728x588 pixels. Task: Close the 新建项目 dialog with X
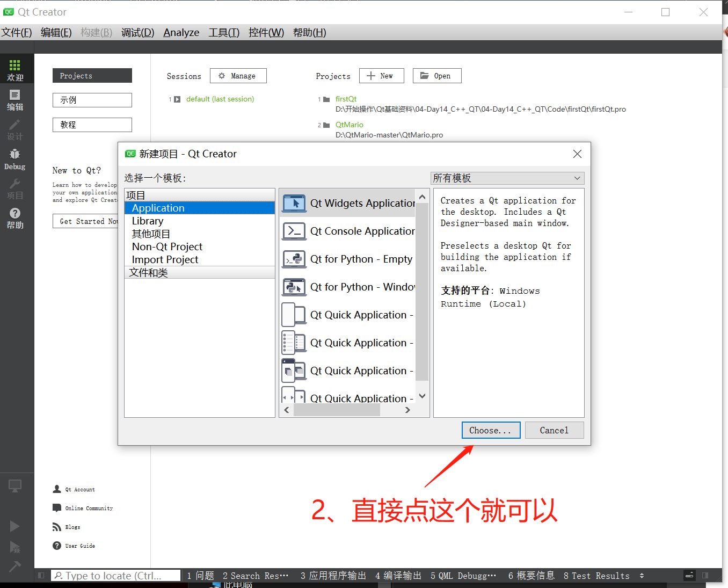(577, 154)
